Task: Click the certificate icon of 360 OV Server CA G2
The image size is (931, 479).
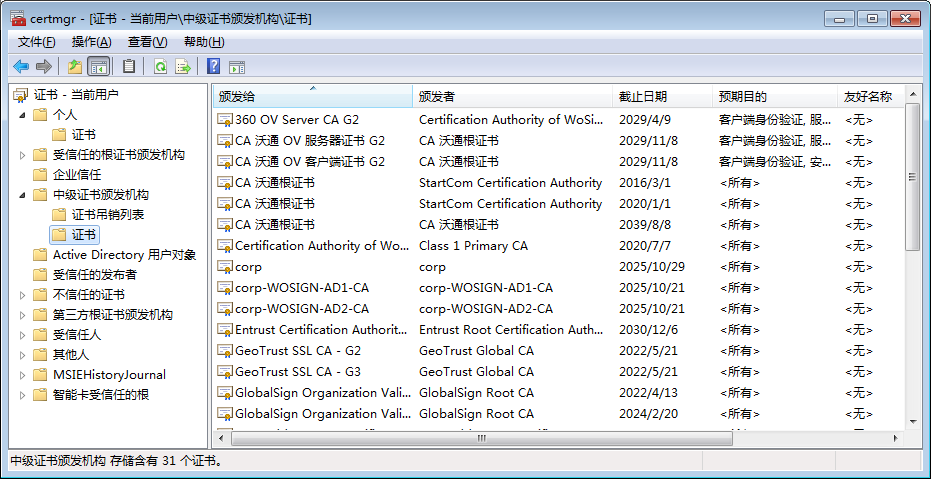Action: tap(225, 120)
